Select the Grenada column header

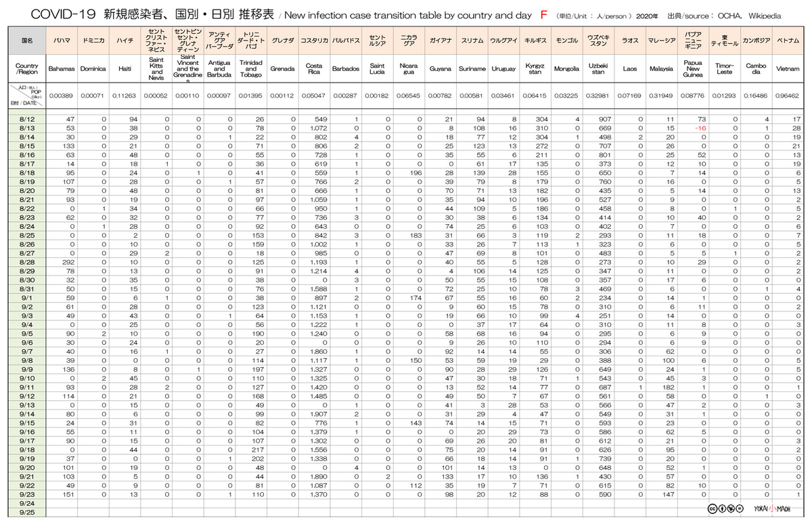click(282, 69)
